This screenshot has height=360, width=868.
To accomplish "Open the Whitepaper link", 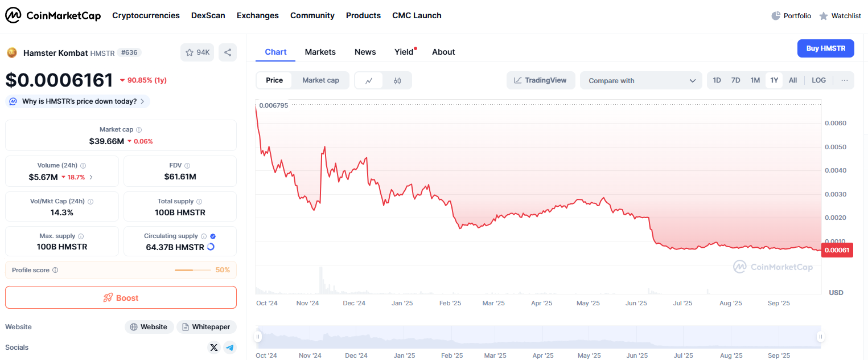I will (x=207, y=327).
